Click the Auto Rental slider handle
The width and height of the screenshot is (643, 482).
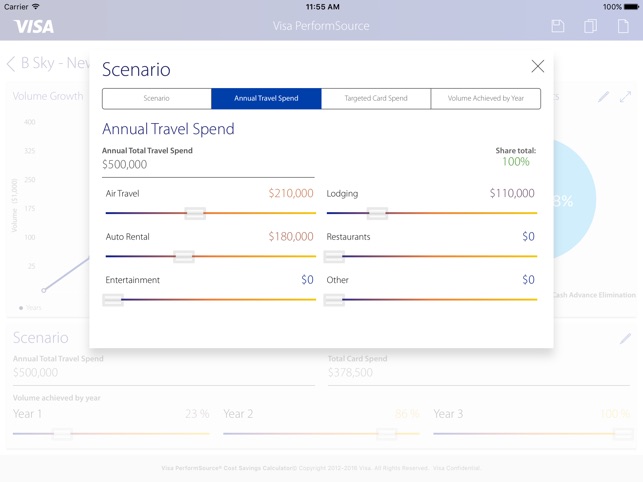(x=184, y=256)
